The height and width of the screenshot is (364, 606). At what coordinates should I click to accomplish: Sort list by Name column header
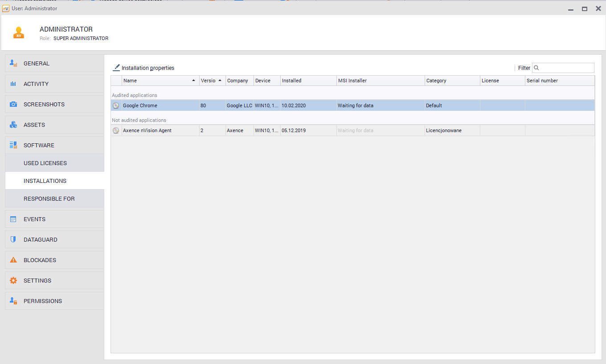point(156,81)
